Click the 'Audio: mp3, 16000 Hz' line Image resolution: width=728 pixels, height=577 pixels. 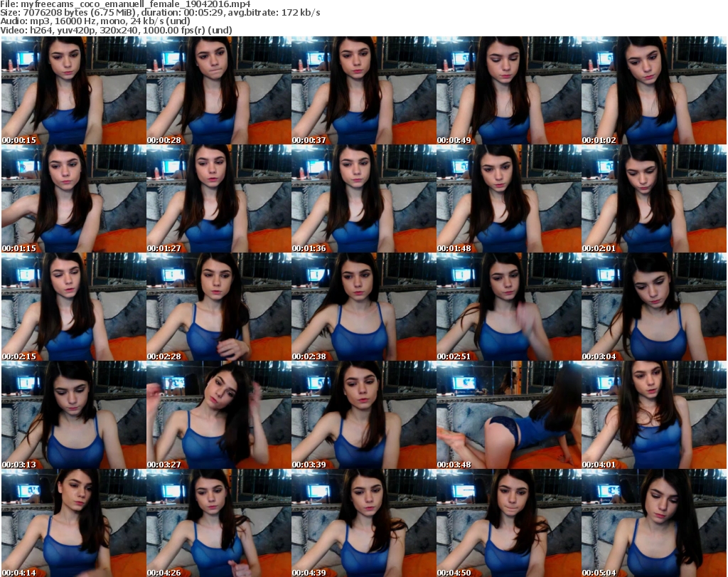point(95,21)
